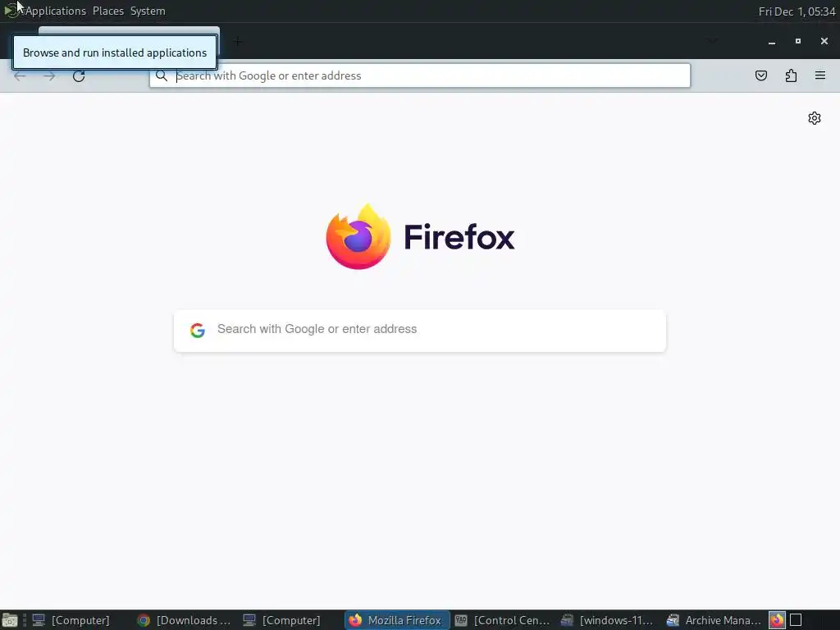Screen dimensions: 840x630
Task: Minimize the Firefox window
Action: (771, 41)
